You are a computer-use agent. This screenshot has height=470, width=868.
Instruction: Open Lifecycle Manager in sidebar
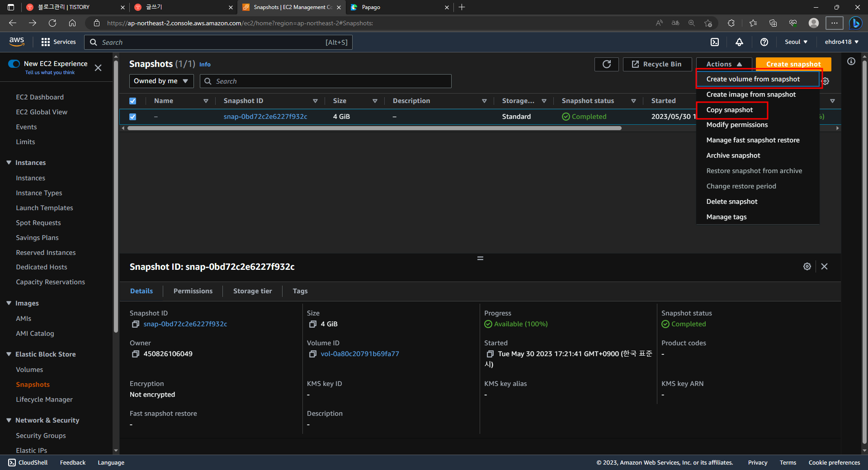[44, 399]
